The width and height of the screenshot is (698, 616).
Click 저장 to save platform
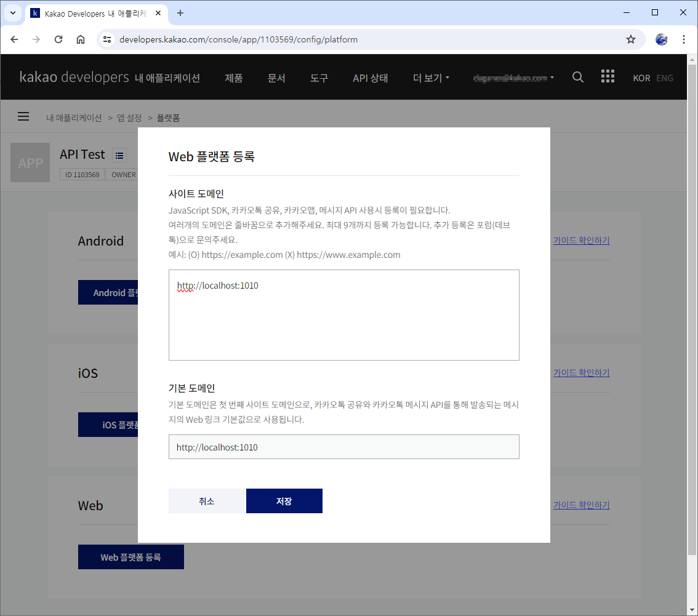284,501
